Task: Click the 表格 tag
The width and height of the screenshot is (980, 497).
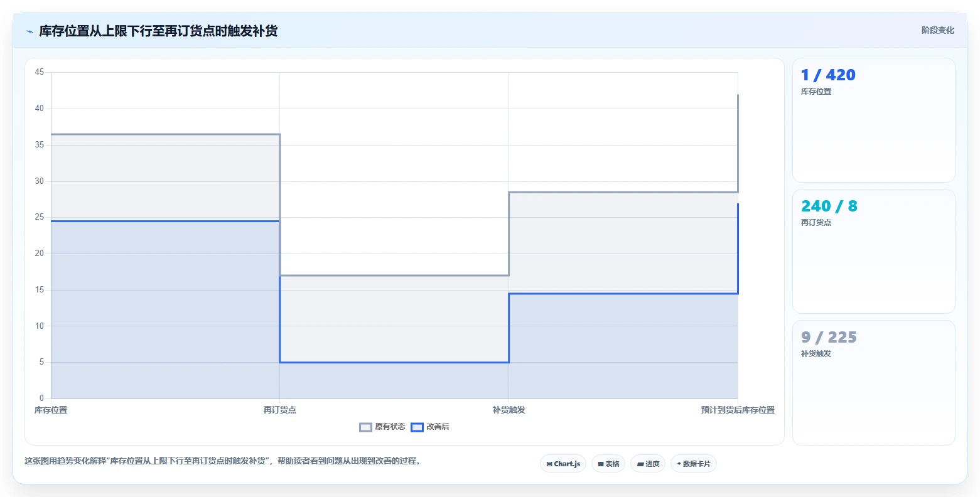Action: pos(608,464)
